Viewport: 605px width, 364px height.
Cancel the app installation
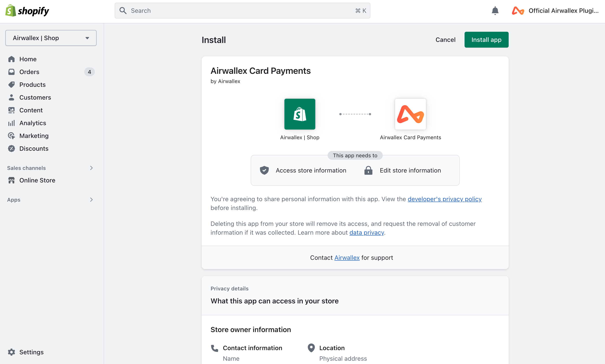445,40
